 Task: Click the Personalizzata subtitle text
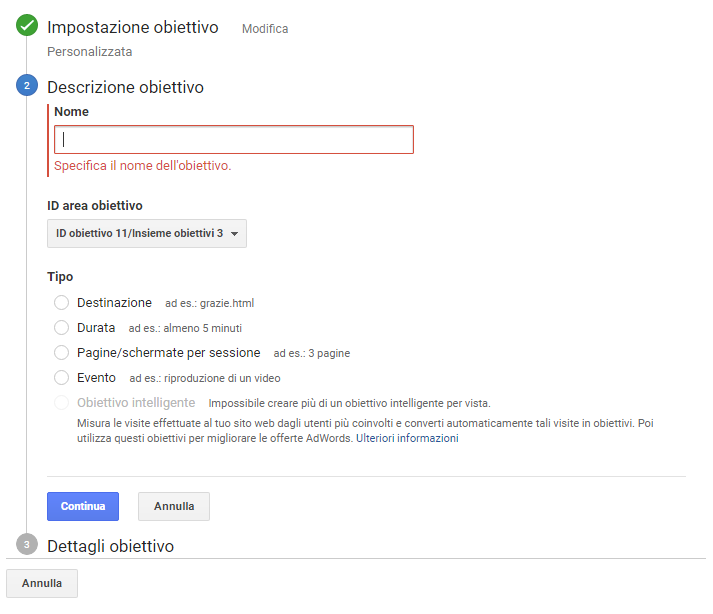coord(90,52)
